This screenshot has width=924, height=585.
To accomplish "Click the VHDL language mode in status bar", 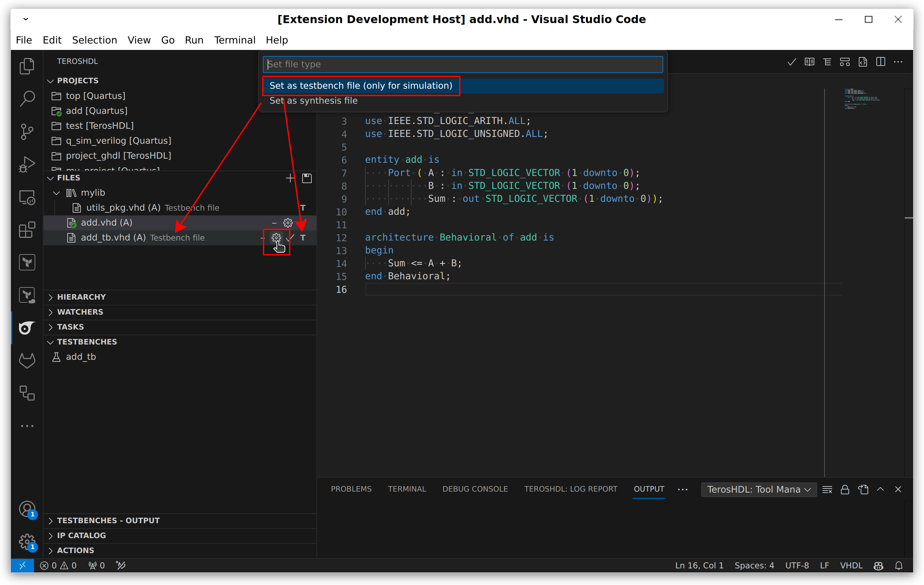I will click(851, 565).
